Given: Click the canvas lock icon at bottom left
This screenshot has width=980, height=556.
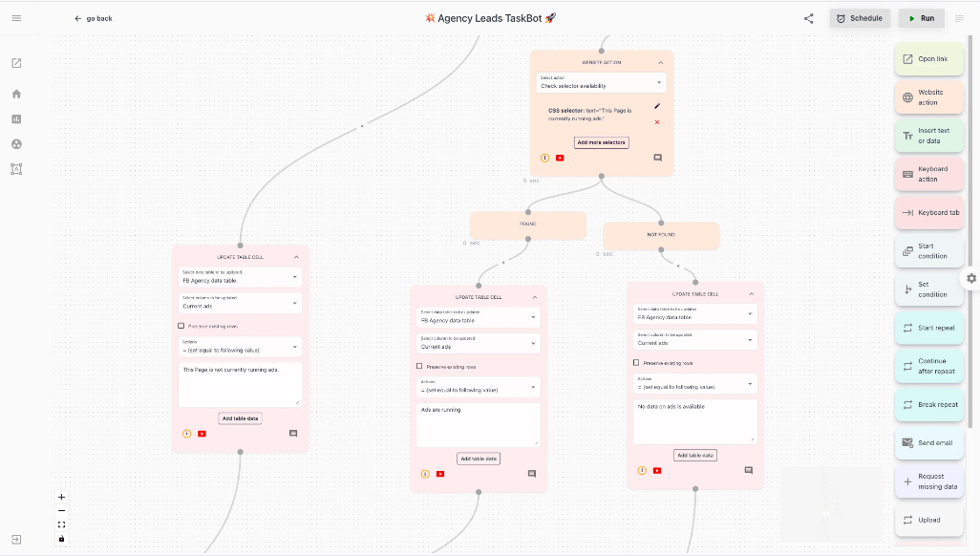Looking at the screenshot, I should [62, 539].
